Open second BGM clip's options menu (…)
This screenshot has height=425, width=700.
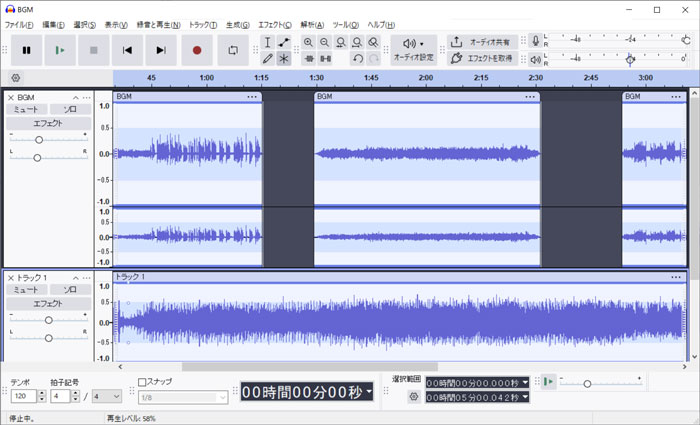530,97
